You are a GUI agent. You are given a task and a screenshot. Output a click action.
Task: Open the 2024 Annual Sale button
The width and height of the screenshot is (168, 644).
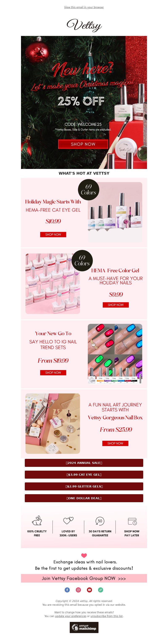tap(84, 463)
